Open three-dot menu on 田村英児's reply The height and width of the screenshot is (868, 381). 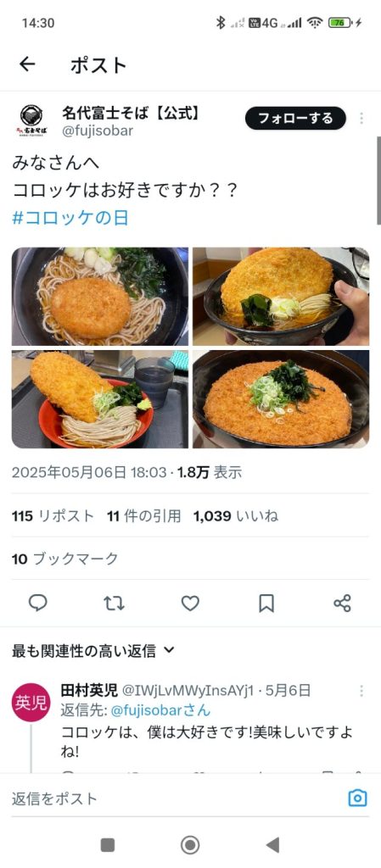click(361, 690)
